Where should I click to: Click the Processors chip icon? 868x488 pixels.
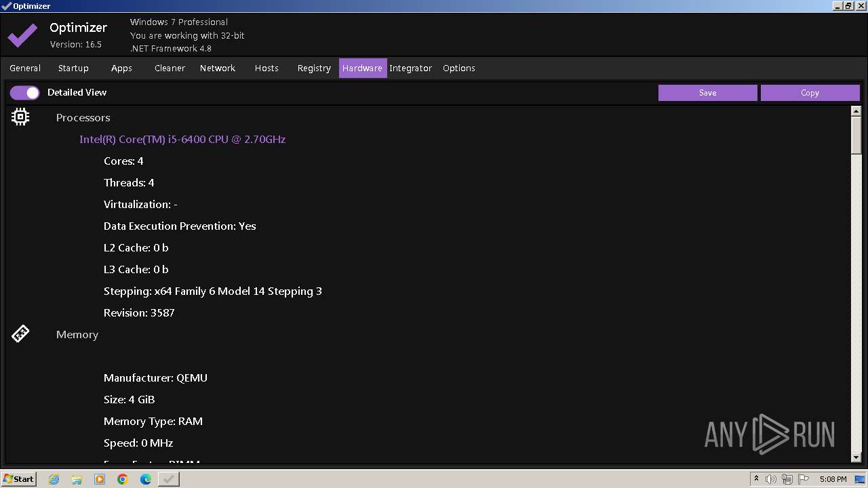tap(20, 117)
